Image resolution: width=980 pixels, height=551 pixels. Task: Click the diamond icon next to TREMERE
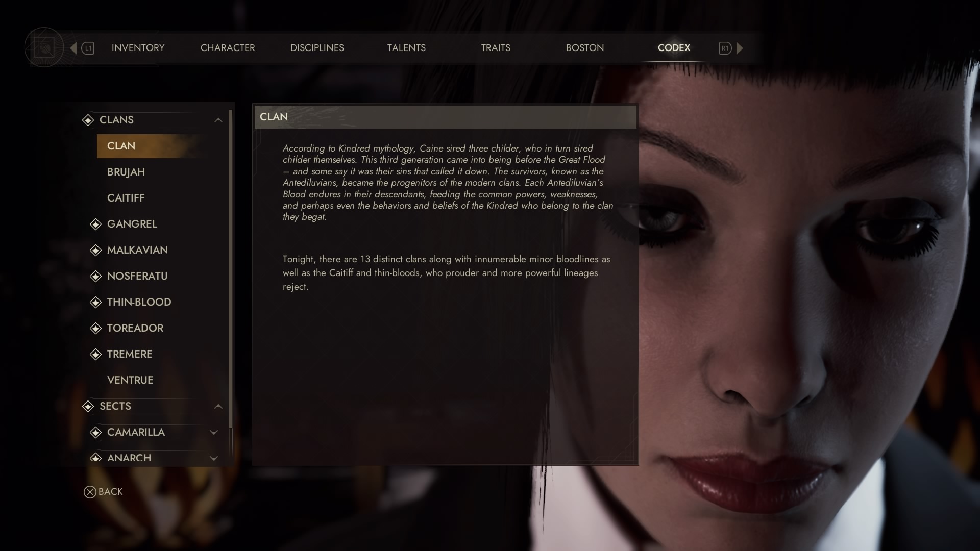[95, 353]
